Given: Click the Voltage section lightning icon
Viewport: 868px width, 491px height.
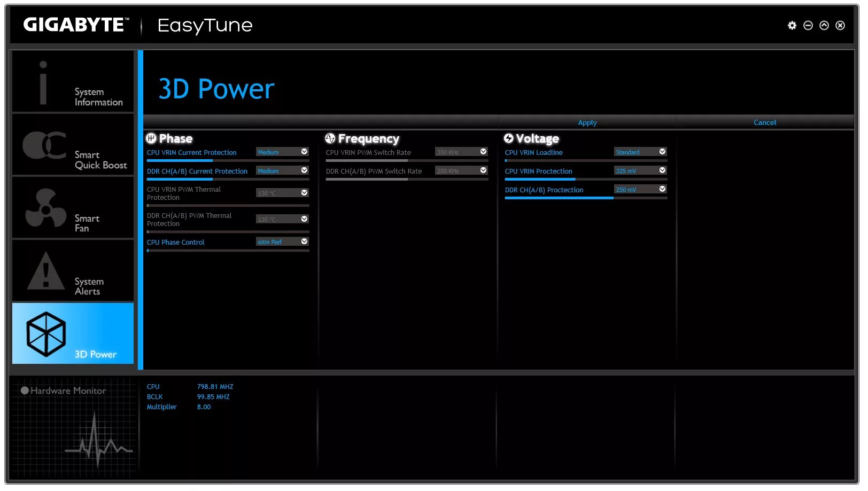Looking at the screenshot, I should pos(509,138).
